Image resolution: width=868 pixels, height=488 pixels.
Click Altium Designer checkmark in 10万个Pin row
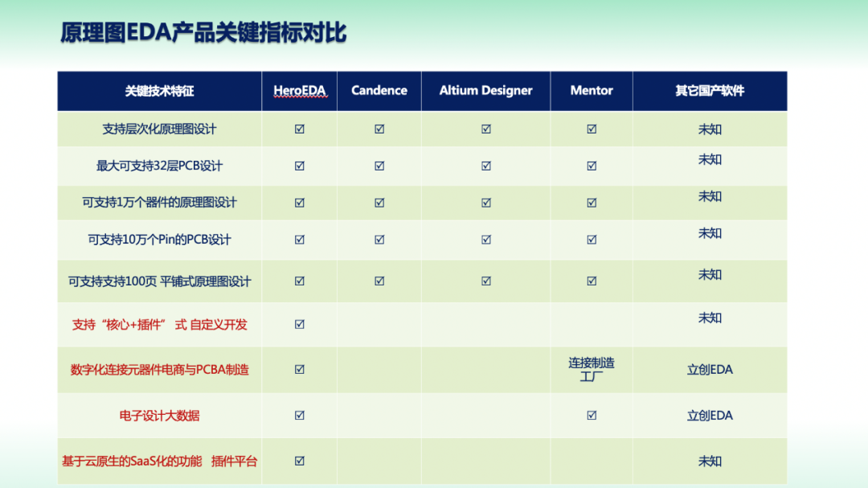[x=486, y=240]
